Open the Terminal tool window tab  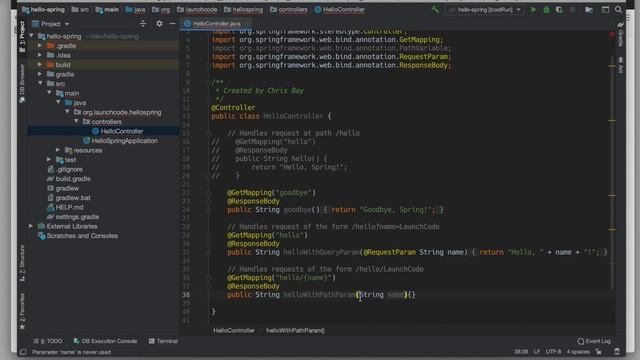coord(163,341)
